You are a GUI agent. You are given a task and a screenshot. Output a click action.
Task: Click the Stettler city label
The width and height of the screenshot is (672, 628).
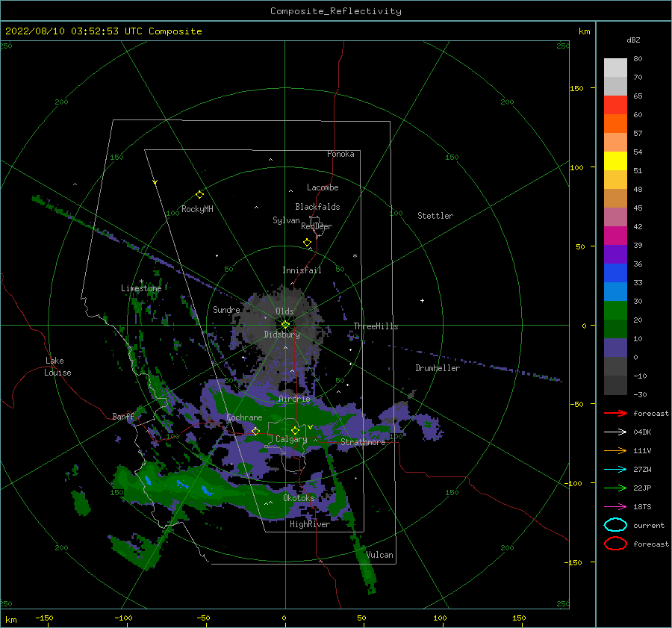(435, 216)
